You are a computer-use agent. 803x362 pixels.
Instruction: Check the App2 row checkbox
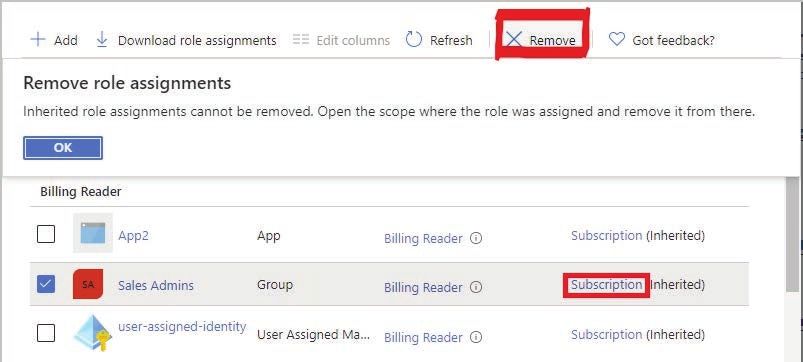pos(46,235)
